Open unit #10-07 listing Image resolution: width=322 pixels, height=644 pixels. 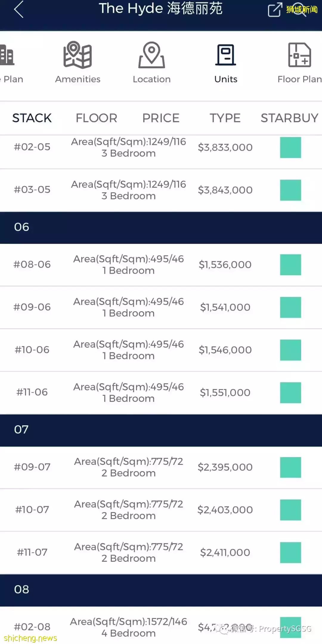click(x=32, y=510)
